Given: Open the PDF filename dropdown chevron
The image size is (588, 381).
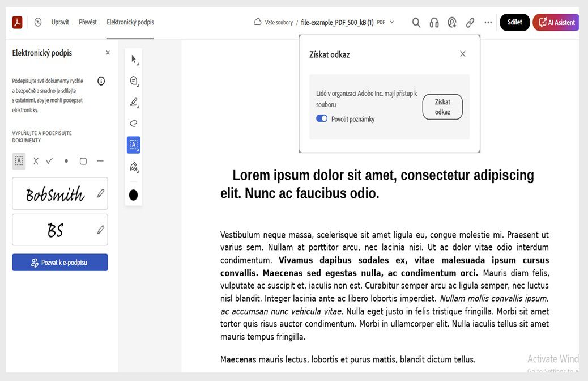Looking at the screenshot, I should pyautogui.click(x=391, y=22).
